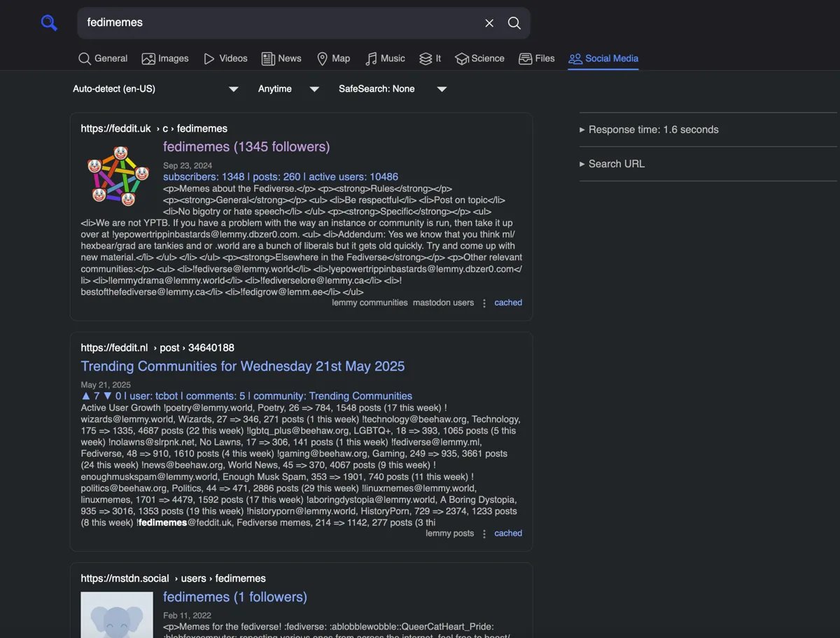Screen dimensions: 840x638
Task: Open the Anytime time range dropdown
Action: pos(288,89)
